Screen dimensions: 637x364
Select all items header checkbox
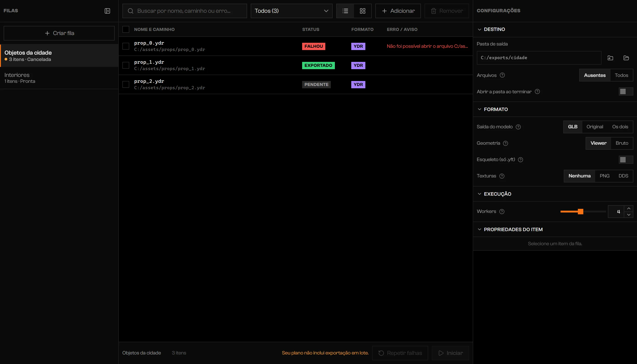[x=126, y=29]
